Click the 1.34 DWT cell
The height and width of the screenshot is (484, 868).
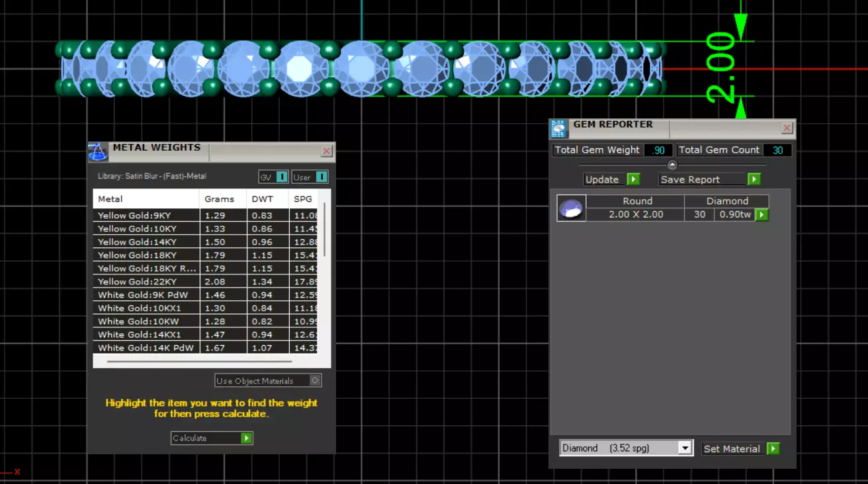[x=268, y=281]
